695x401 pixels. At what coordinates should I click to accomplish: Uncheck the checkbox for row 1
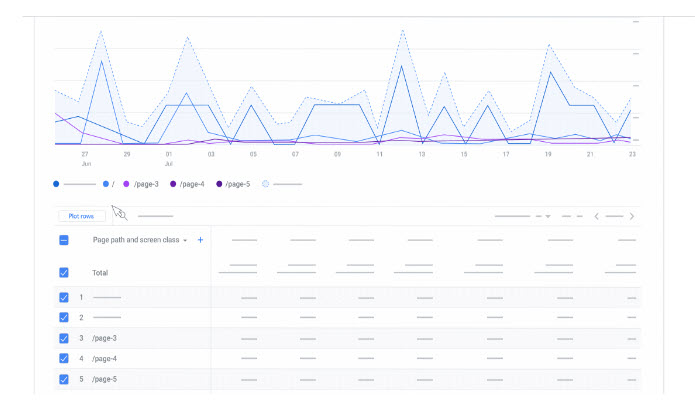coord(64,297)
